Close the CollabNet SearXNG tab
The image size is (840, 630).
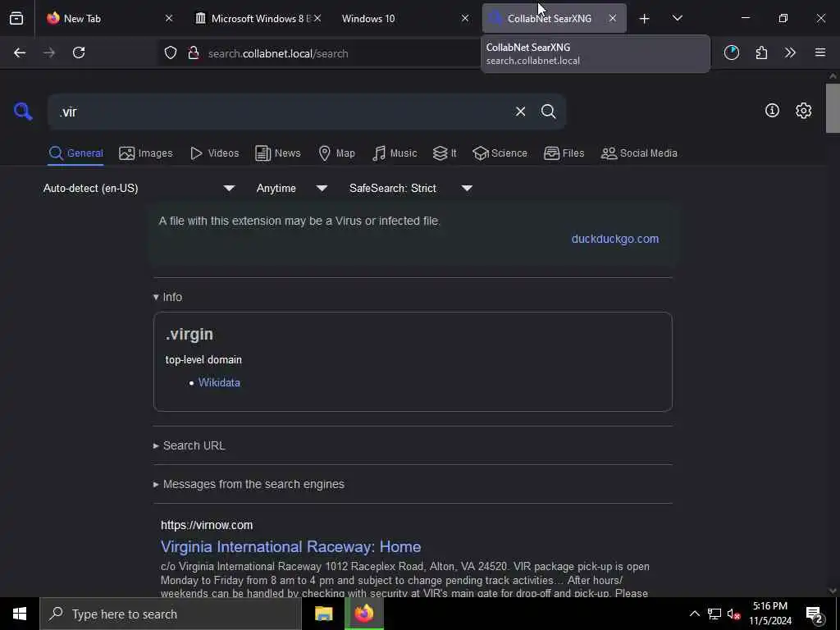click(612, 18)
